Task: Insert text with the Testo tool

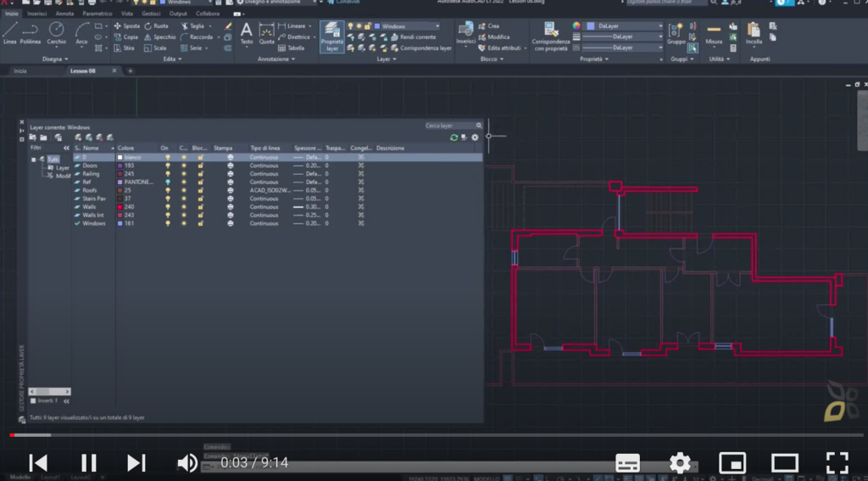Action: pos(247,33)
